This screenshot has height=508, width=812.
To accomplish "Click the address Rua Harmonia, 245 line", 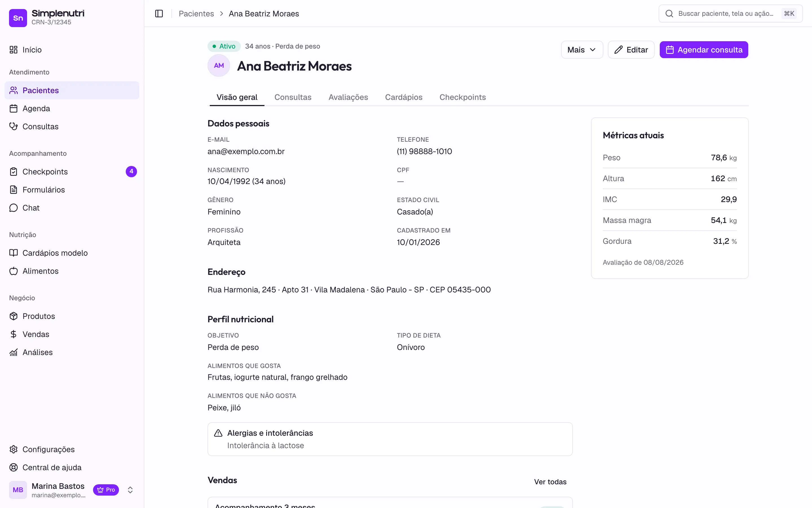I will tap(349, 290).
